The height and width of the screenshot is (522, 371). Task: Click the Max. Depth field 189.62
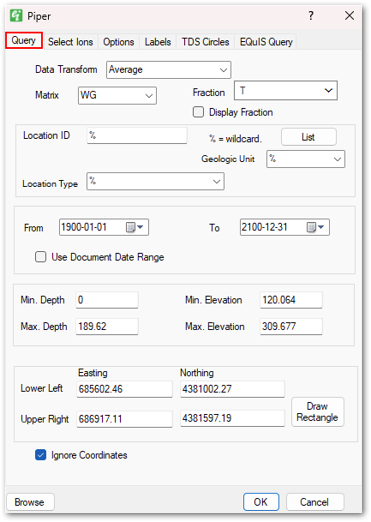pos(107,326)
